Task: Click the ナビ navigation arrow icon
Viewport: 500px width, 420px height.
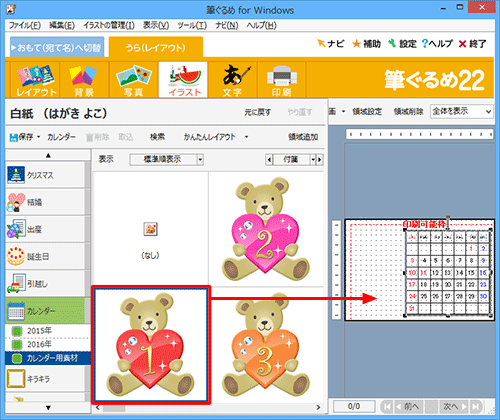Action: (x=321, y=43)
